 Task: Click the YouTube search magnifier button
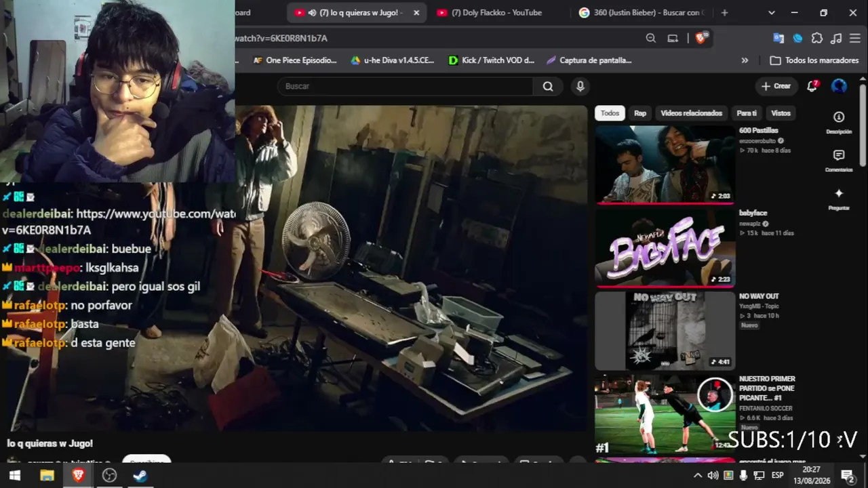(548, 86)
